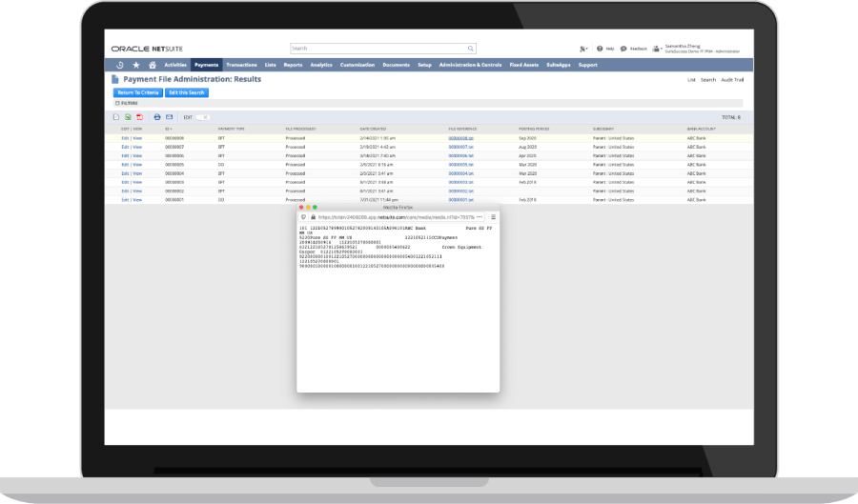Open file 00000003.txt link
Screen dimensions: 858x504
[x=460, y=182]
